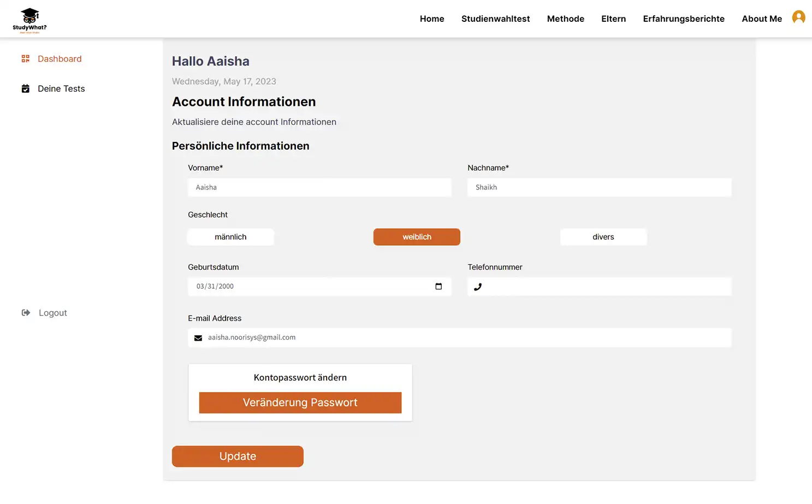Open the user avatar icon top right
The width and height of the screenshot is (812, 504).
799,16
